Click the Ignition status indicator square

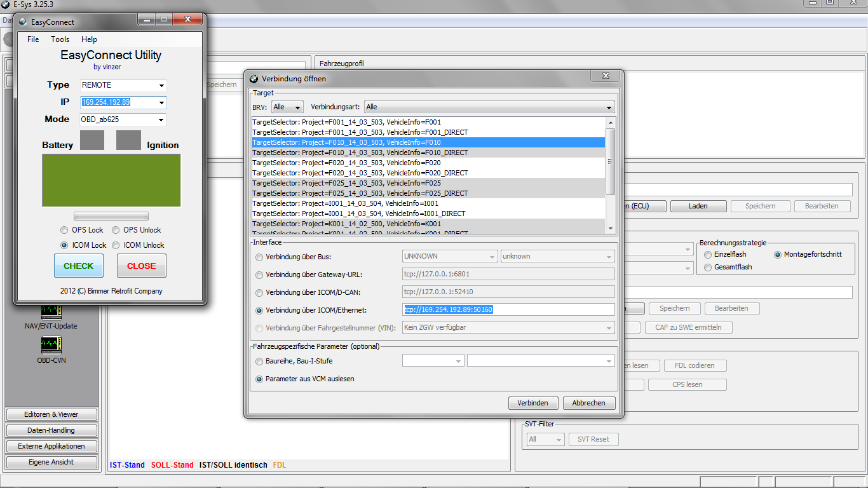pyautogui.click(x=128, y=140)
